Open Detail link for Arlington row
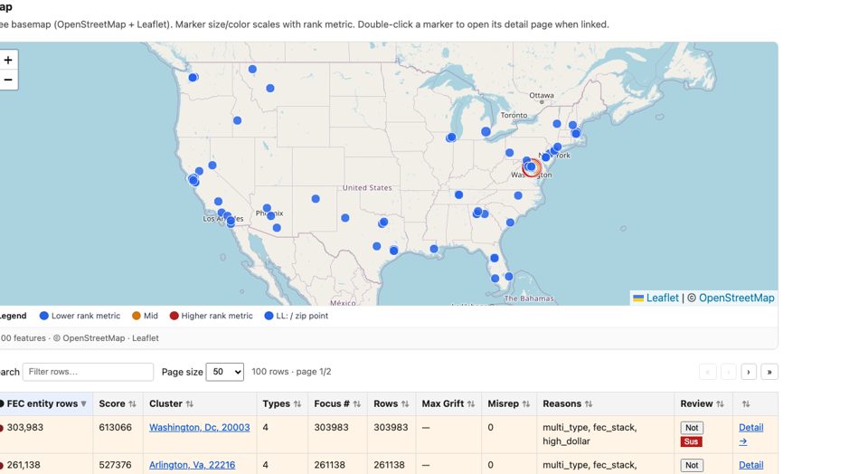This screenshot has width=868, height=474. (x=750, y=465)
